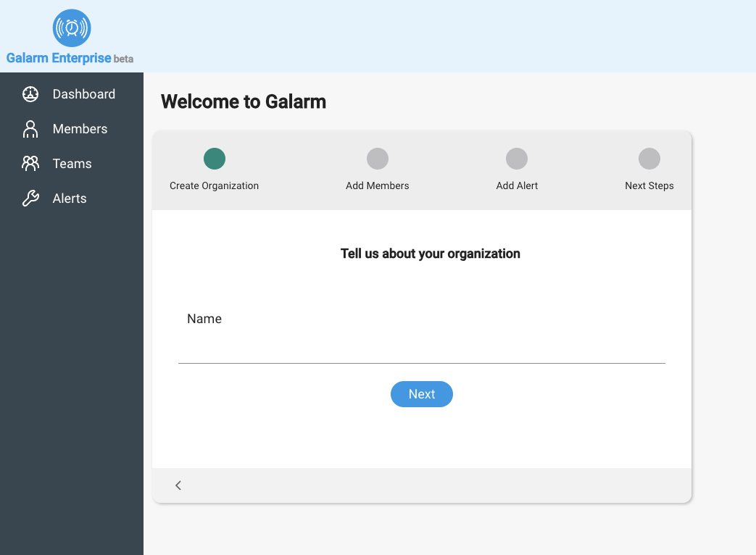Click the Dashboard gauge icon in sidebar

(30, 94)
